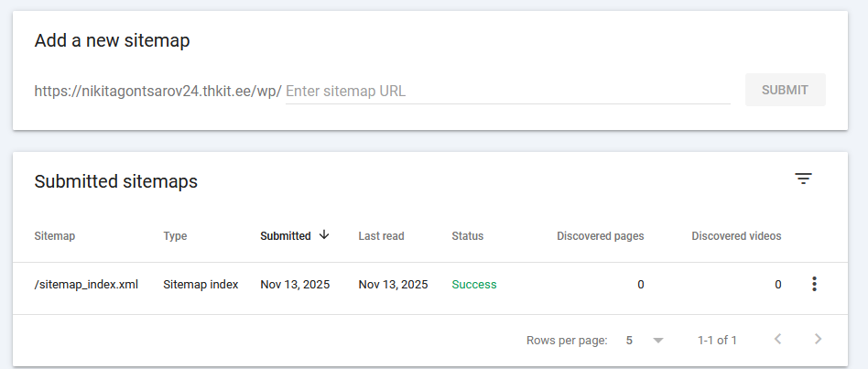
Task: Sort by the Submitted column header
Action: 286,235
